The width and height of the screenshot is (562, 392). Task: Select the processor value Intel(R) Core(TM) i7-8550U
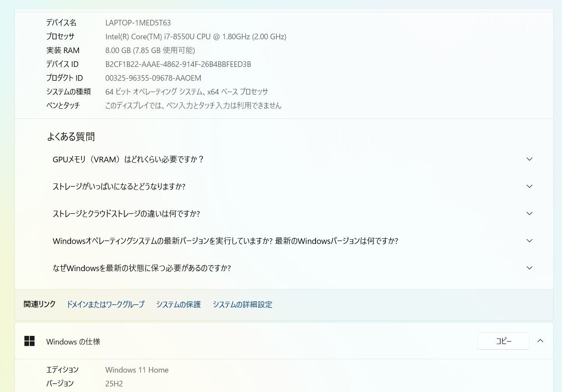pos(196,37)
